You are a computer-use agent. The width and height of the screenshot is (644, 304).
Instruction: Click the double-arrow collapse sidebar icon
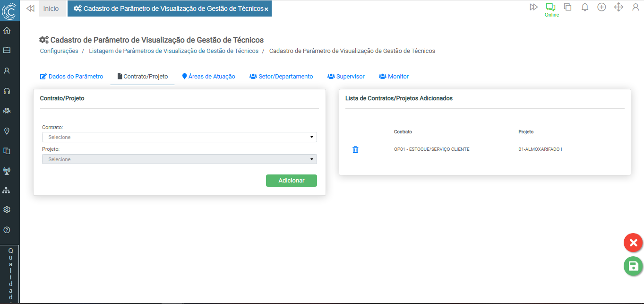pyautogui.click(x=30, y=9)
